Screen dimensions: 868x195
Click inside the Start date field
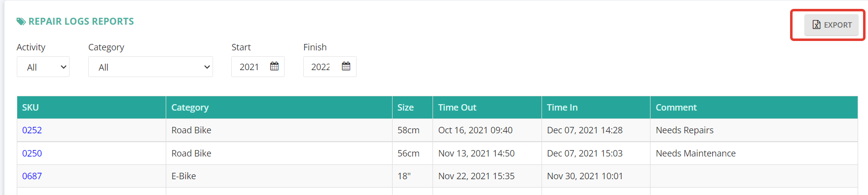click(x=258, y=67)
